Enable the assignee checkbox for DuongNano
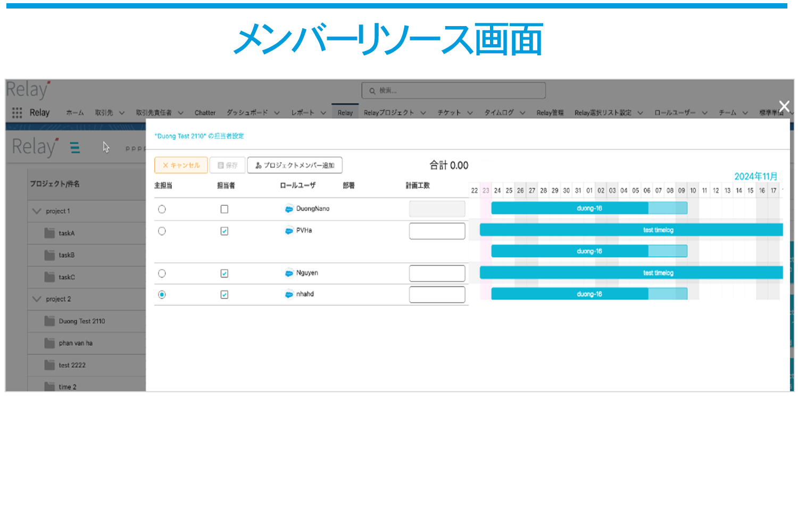This screenshot has width=798, height=532. pyautogui.click(x=225, y=209)
